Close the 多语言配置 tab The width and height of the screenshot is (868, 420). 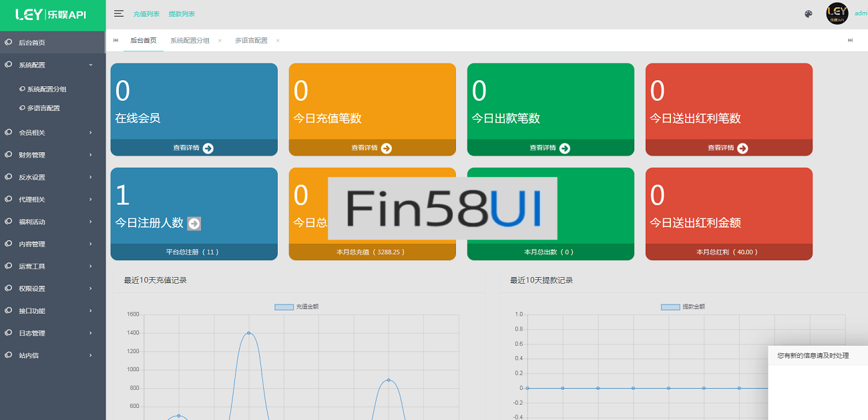(278, 41)
